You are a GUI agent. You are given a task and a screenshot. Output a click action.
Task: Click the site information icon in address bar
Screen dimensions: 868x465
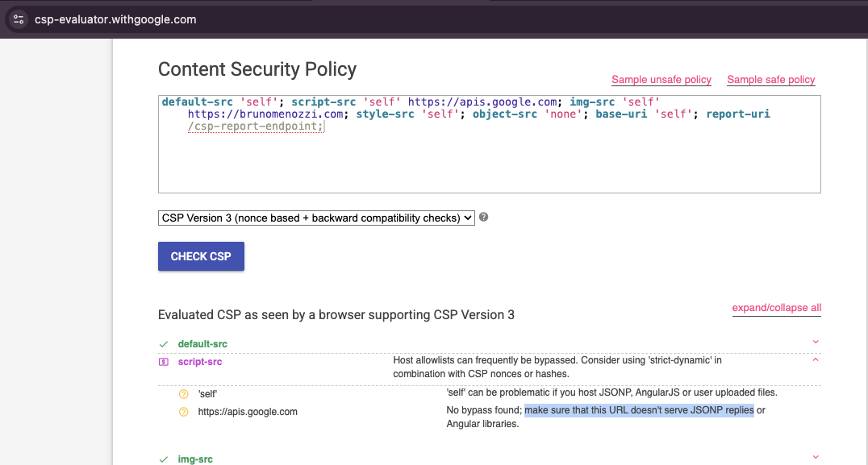pos(19,19)
